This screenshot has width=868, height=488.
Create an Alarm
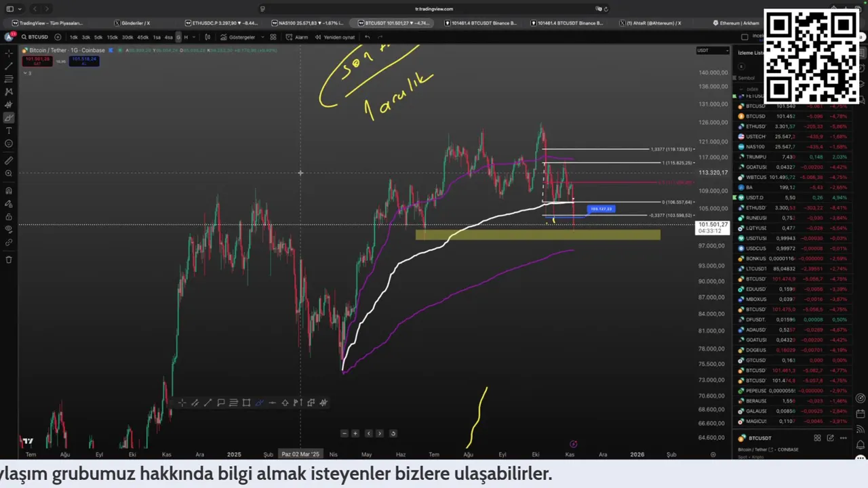(297, 37)
